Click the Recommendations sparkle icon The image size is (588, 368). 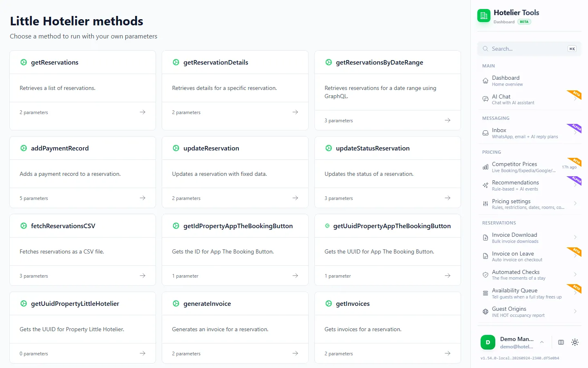click(486, 185)
